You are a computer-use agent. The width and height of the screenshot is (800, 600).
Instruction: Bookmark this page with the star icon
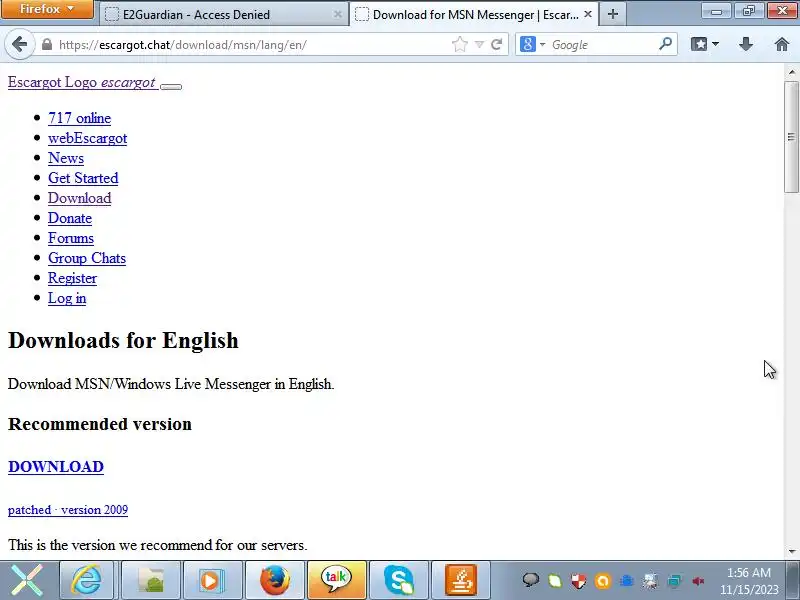(x=460, y=45)
